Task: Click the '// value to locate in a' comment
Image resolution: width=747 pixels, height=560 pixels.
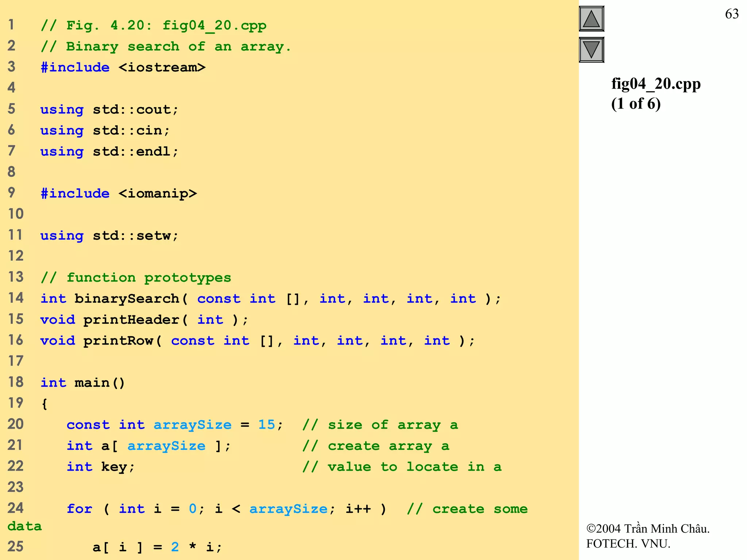Action: click(x=402, y=467)
